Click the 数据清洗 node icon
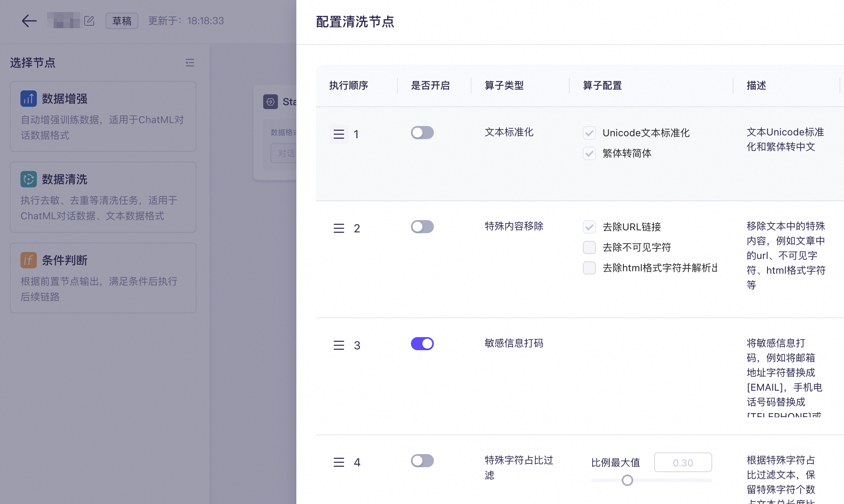Screen dimensions: 844x504 (29, 179)
